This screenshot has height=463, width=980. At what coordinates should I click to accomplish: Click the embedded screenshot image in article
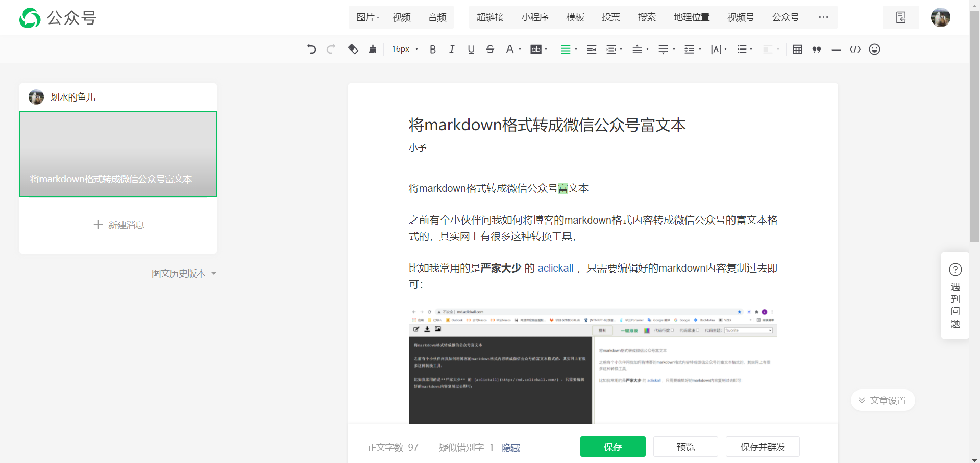pos(593,365)
